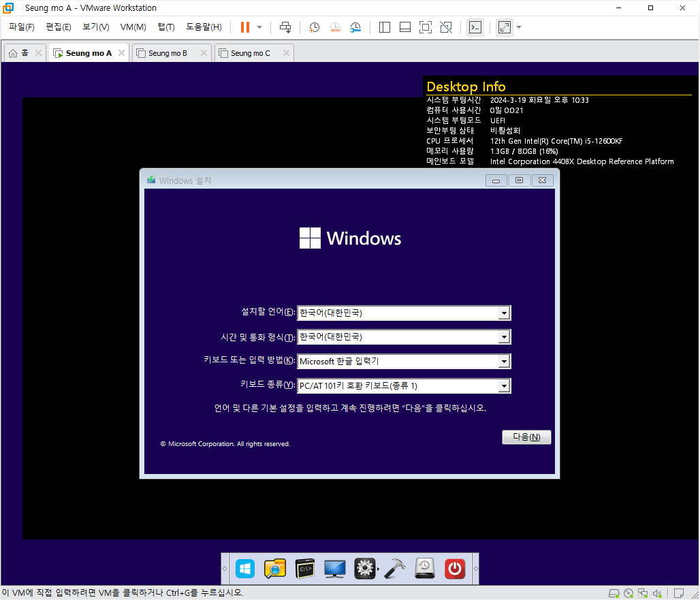The image size is (700, 600).
Task: Open the stretch mode dropdown arrow
Action: coord(519,27)
